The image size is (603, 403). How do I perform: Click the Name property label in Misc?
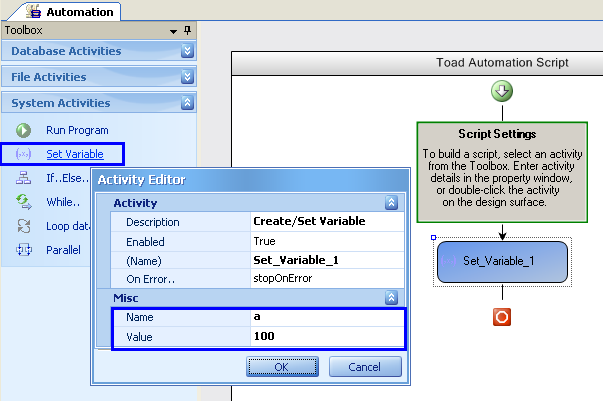coord(140,317)
